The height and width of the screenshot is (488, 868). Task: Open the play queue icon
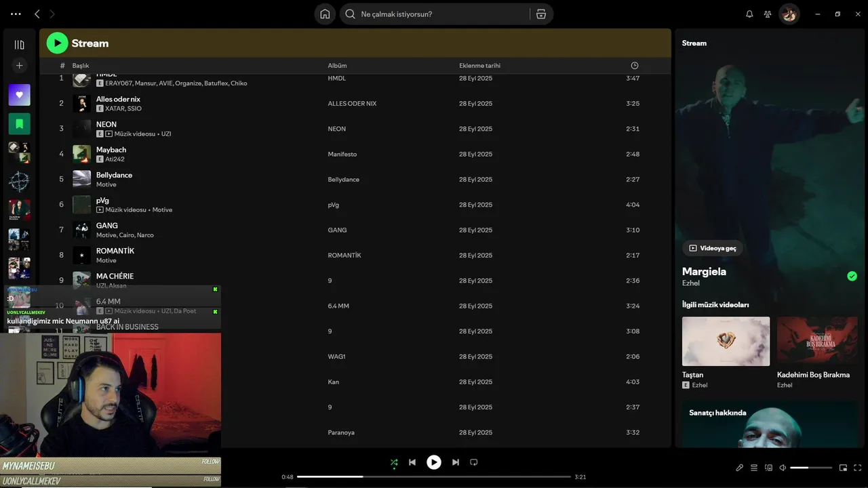pyautogui.click(x=754, y=468)
